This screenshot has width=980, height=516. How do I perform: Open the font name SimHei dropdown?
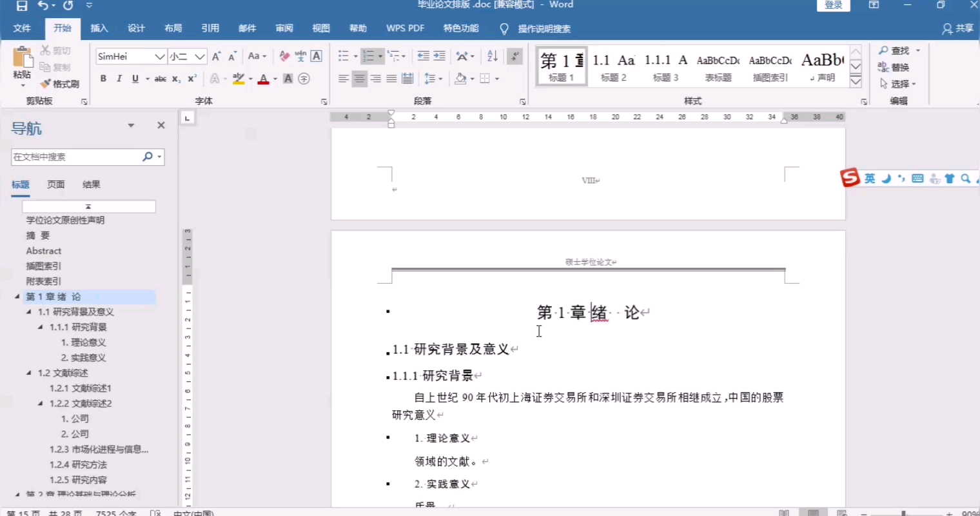click(160, 57)
